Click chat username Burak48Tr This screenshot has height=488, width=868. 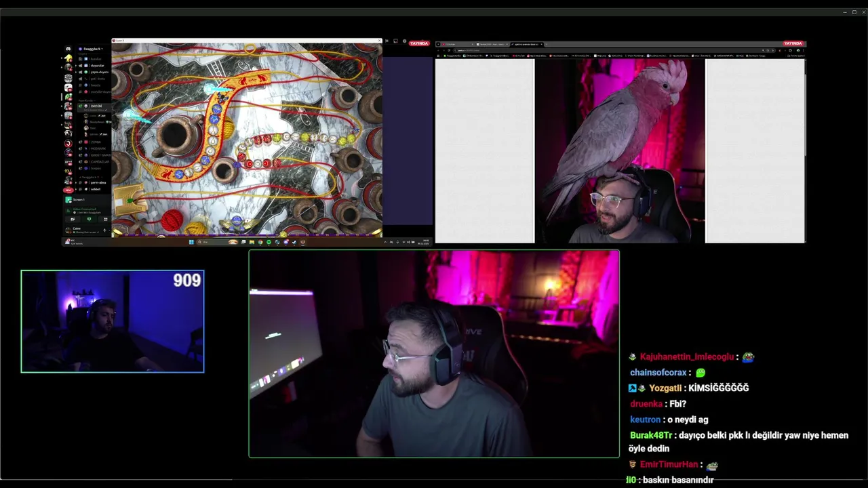(x=651, y=435)
